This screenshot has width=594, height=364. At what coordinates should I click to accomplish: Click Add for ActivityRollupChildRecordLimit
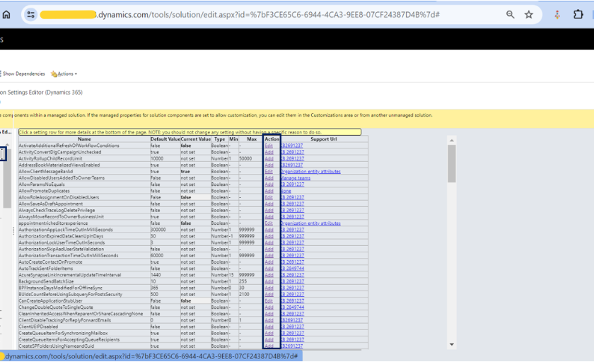(269, 158)
